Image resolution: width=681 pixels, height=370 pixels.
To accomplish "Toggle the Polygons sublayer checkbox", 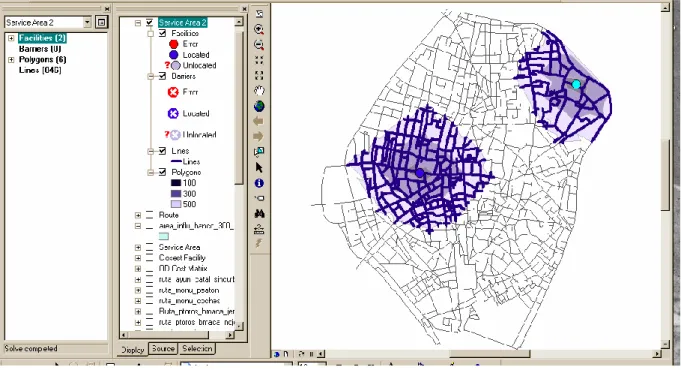I will [x=162, y=172].
